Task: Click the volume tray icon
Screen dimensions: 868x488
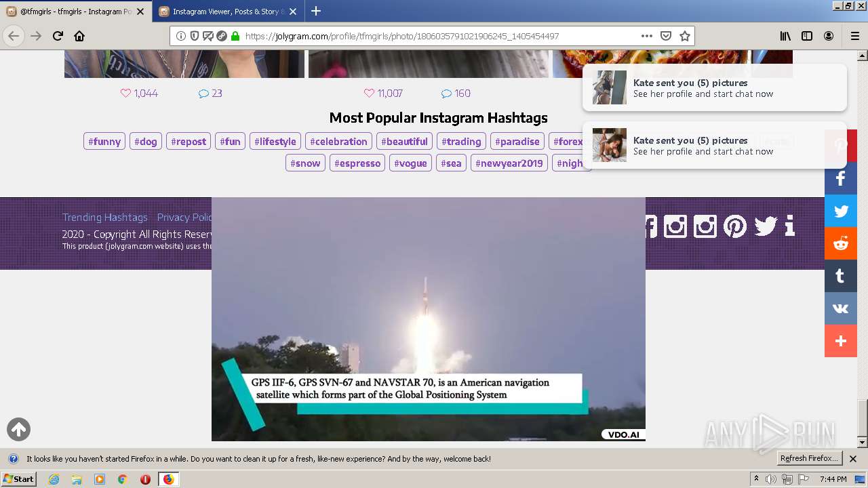Action: click(771, 479)
